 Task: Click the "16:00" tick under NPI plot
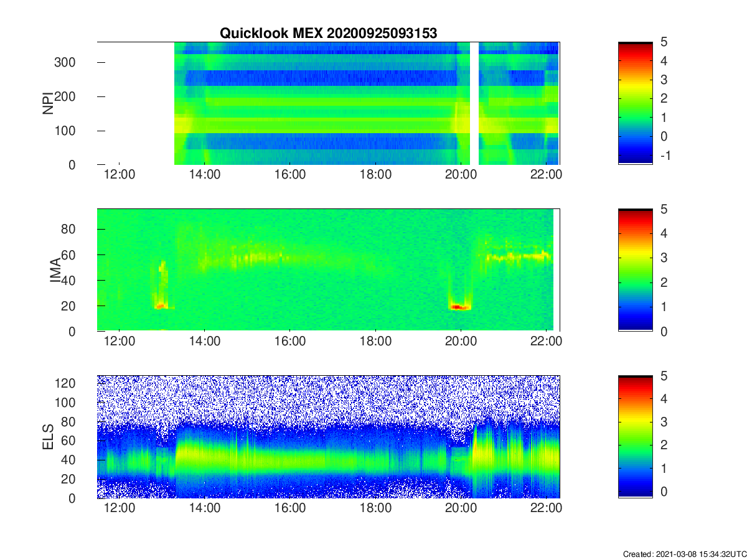290,175
